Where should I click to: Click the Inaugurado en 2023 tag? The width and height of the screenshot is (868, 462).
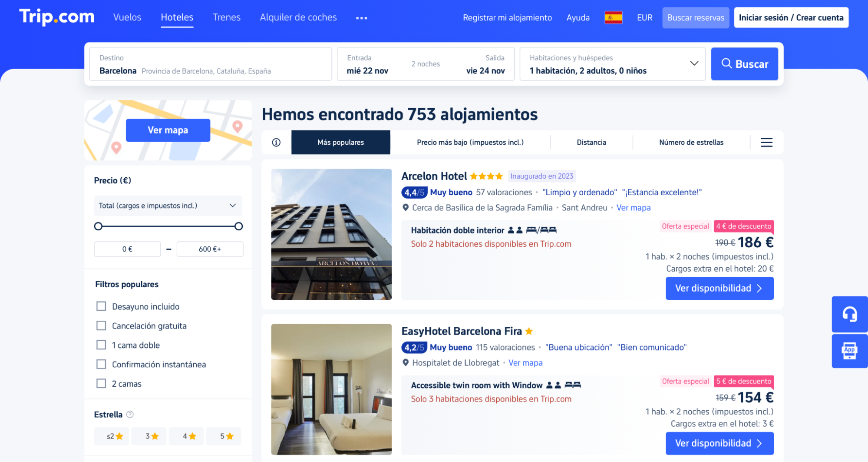(541, 176)
